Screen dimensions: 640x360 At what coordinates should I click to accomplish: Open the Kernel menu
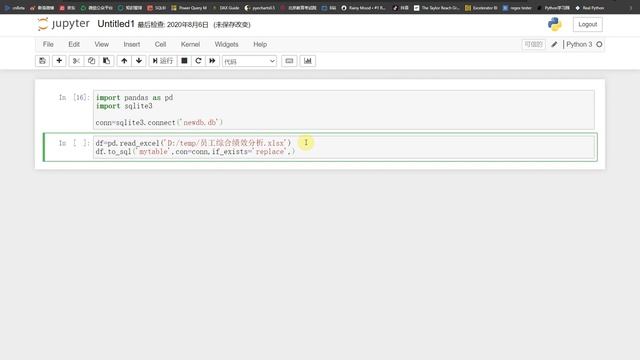[190, 44]
